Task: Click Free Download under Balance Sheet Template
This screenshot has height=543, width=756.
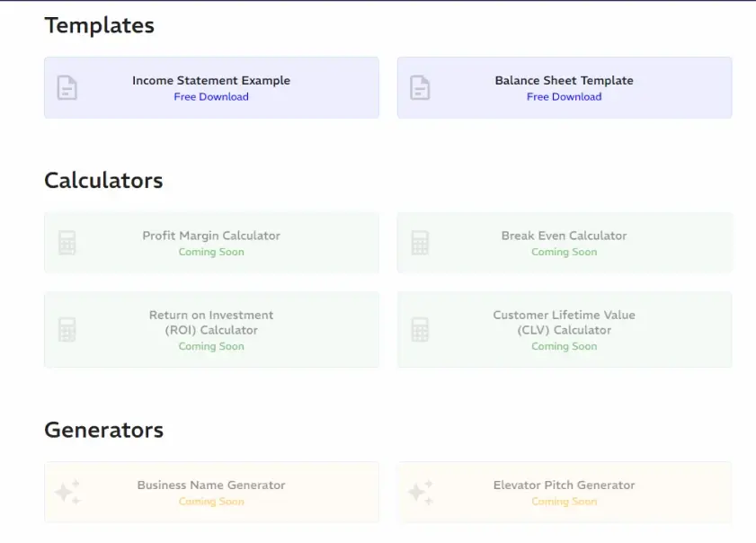Action: pyautogui.click(x=564, y=97)
